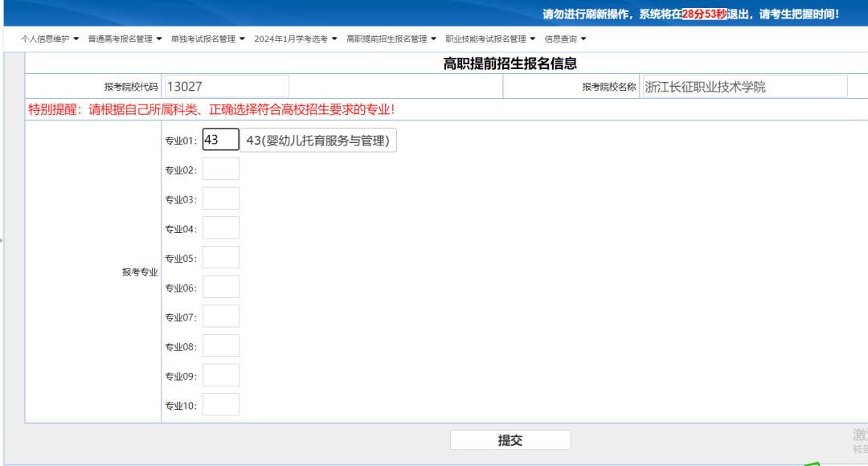Open the 信息查询 menu

[563, 38]
